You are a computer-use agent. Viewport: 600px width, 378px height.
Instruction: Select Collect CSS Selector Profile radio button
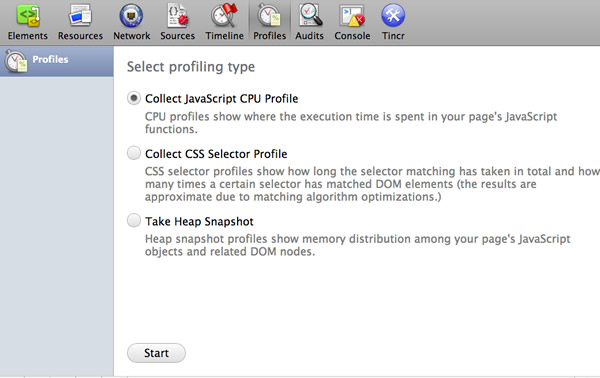134,153
